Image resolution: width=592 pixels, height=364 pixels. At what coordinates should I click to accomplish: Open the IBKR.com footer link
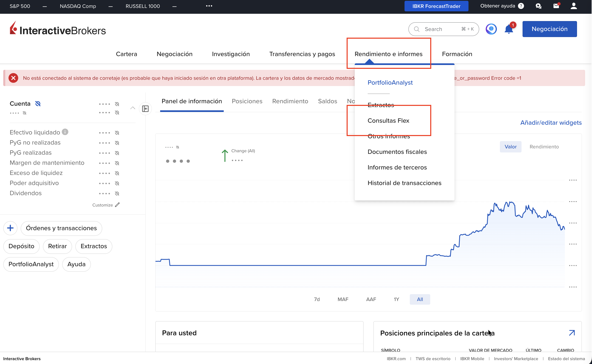click(x=396, y=359)
